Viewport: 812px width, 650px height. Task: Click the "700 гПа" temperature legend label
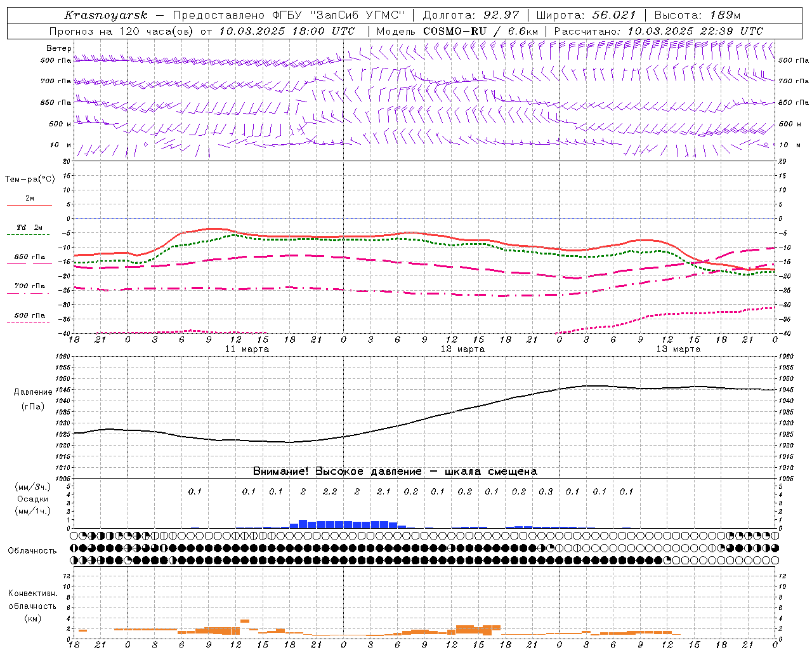(30, 286)
